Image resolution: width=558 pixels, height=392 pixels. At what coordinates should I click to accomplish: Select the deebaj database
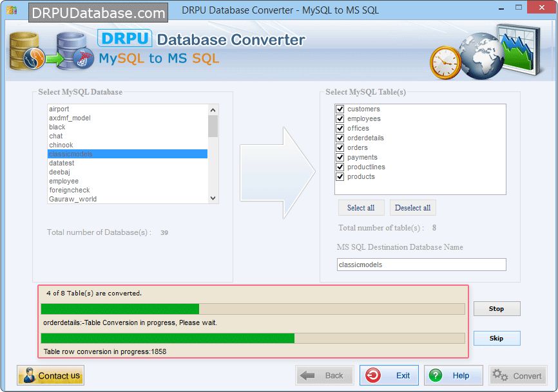(x=128, y=172)
